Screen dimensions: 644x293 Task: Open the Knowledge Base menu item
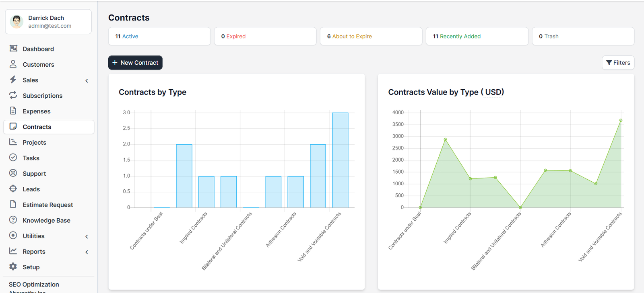pos(46,220)
